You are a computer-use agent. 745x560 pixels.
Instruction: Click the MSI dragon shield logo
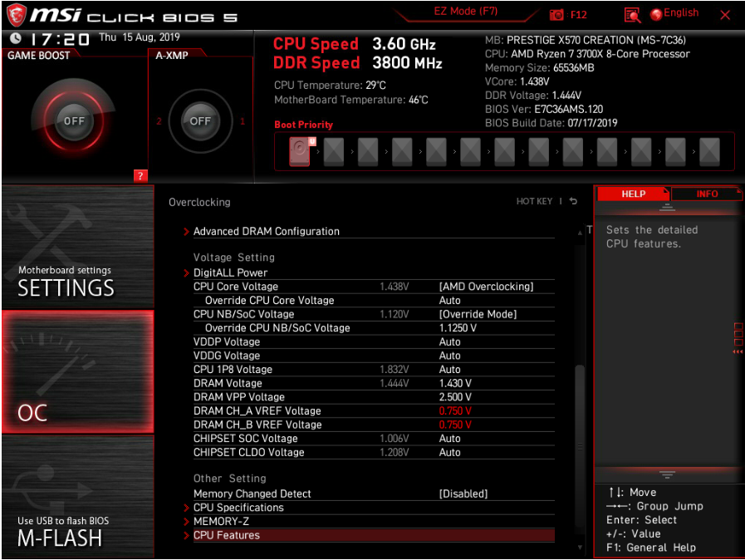point(16,15)
